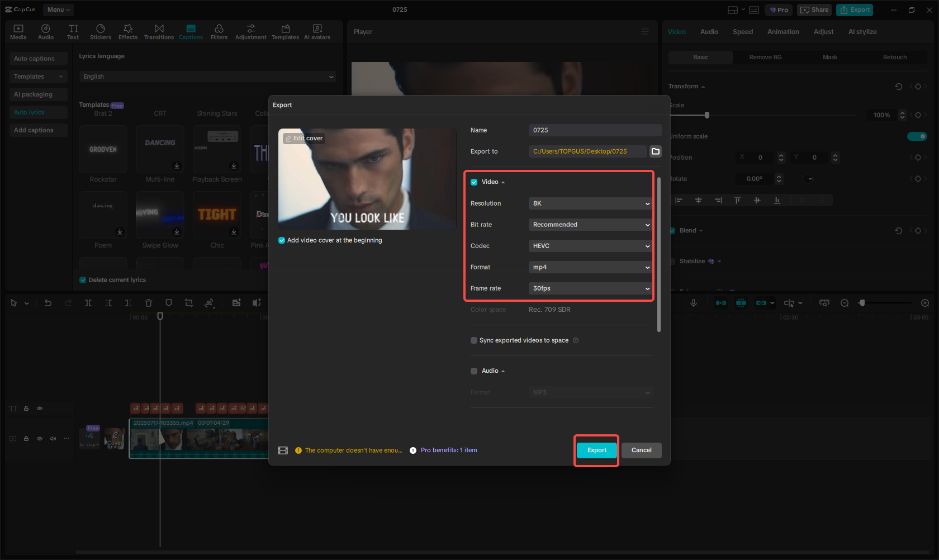Open the Effects panel
Screen dimensions: 939x560
[x=128, y=32]
